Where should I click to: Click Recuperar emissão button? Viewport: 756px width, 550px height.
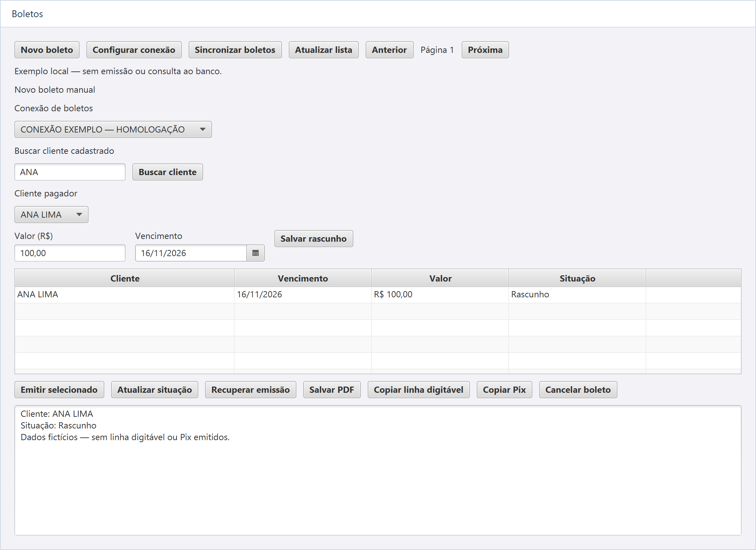(250, 390)
